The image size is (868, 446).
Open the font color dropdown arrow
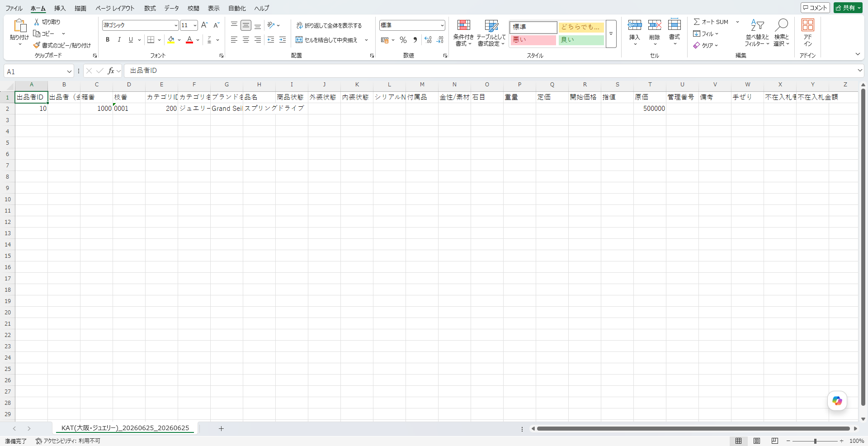point(198,40)
